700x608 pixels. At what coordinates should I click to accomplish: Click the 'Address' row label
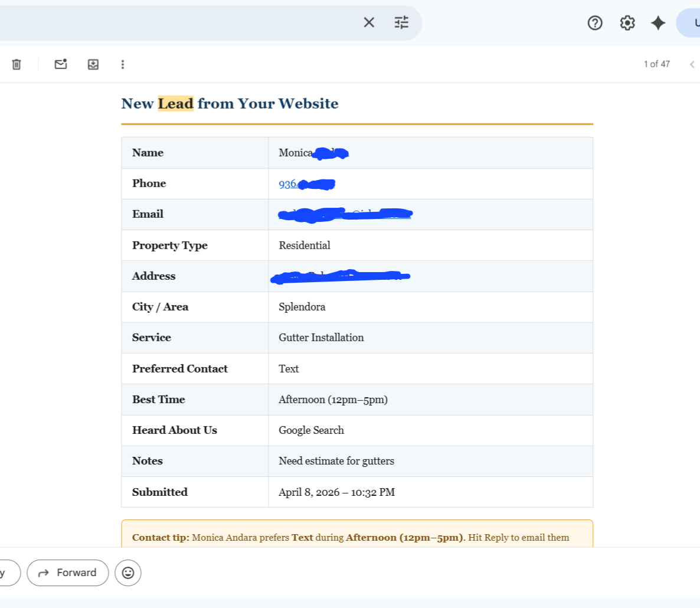click(153, 276)
